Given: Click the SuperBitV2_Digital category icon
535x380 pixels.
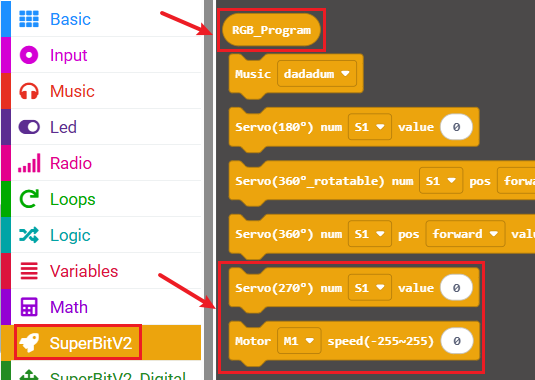Looking at the screenshot, I should pos(29,375).
